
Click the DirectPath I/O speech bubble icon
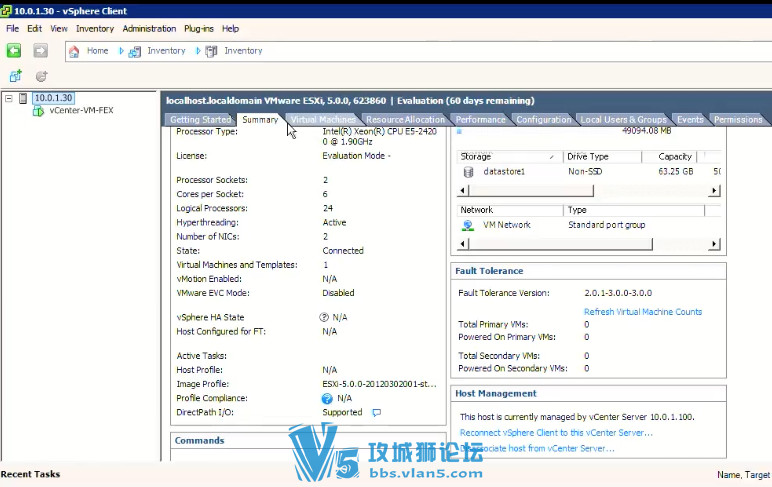[377, 413]
